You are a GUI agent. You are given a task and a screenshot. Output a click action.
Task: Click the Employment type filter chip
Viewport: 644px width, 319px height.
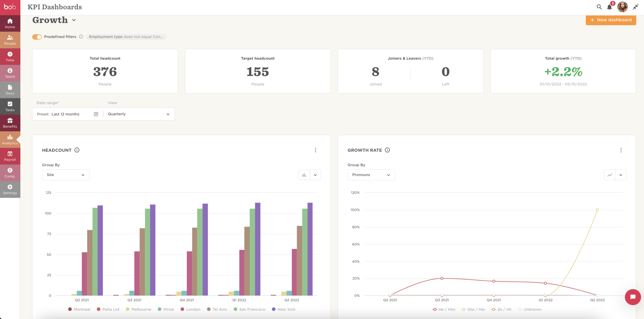tap(126, 37)
